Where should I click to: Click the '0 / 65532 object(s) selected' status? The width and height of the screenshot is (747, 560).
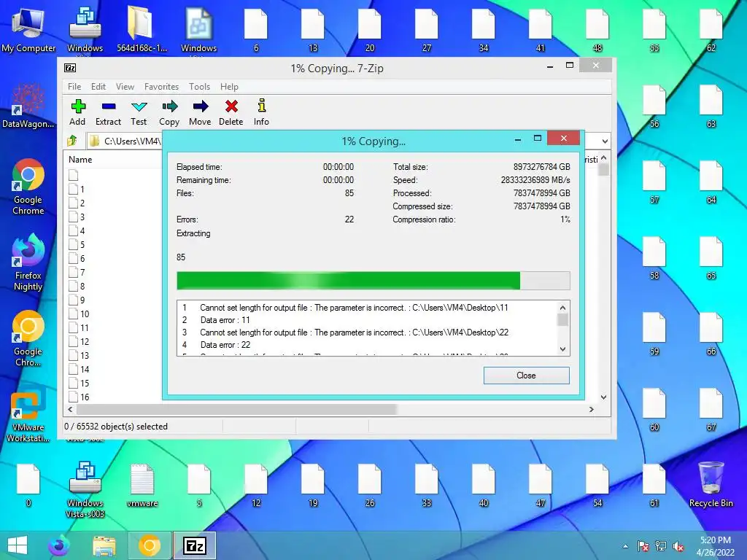116,426
